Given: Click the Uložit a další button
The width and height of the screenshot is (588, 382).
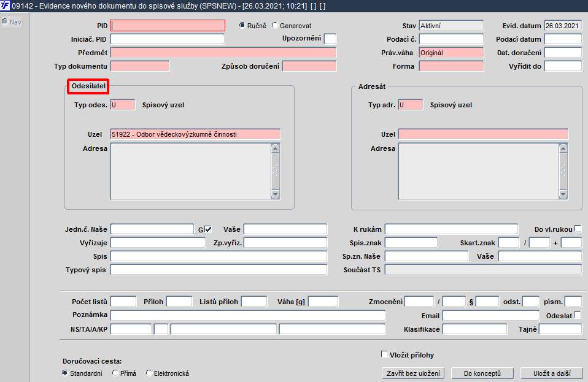Looking at the screenshot, I should tap(552, 373).
